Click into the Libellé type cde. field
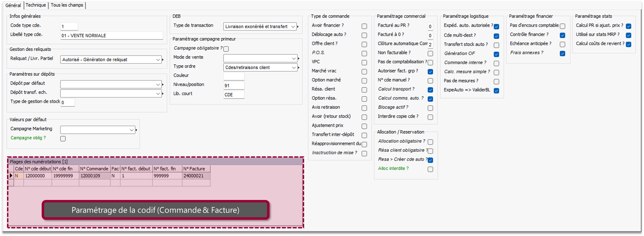Image resolution: width=644 pixels, height=236 pixels. (x=111, y=35)
